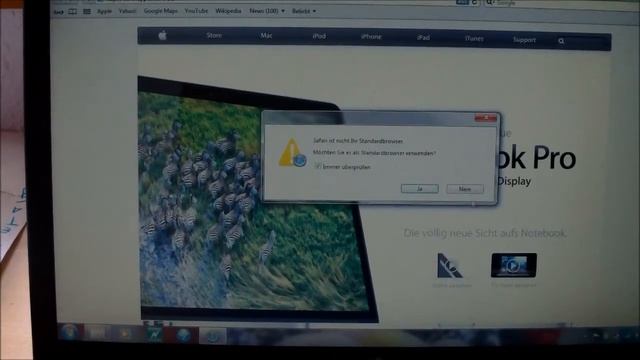
Task: Open the Store section of the Apple site
Action: click(214, 36)
